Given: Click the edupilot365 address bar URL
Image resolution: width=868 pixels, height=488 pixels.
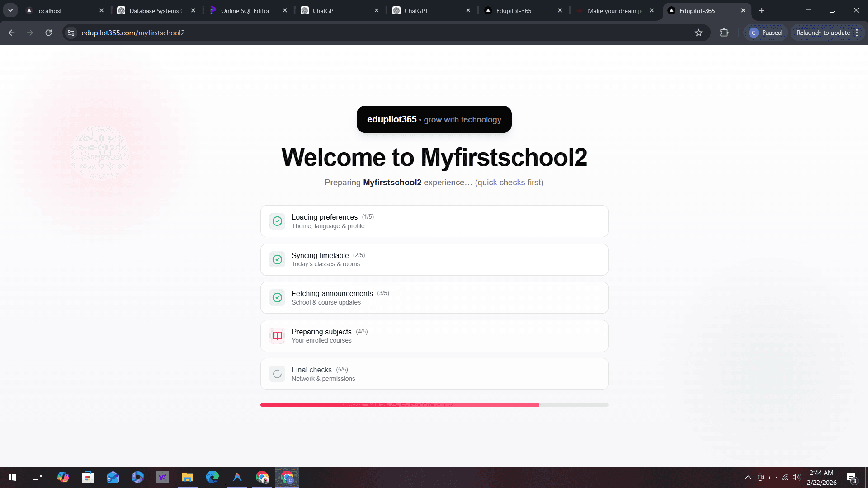Looking at the screenshot, I should (x=132, y=33).
